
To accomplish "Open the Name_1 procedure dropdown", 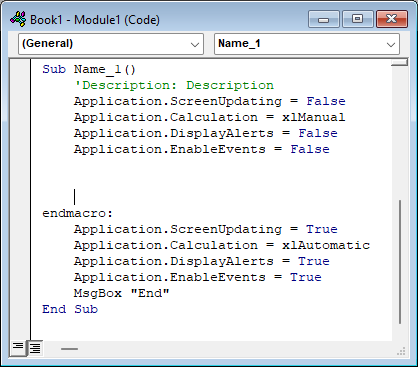I will coord(307,44).
